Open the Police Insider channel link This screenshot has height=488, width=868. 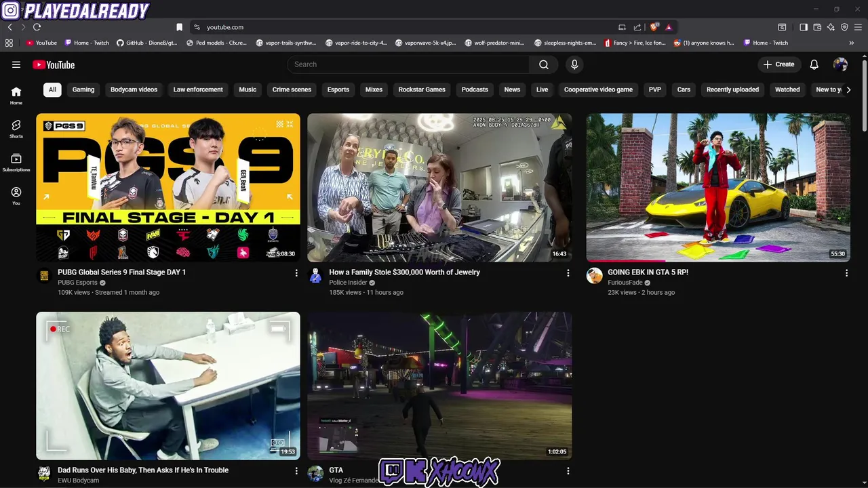(x=348, y=283)
